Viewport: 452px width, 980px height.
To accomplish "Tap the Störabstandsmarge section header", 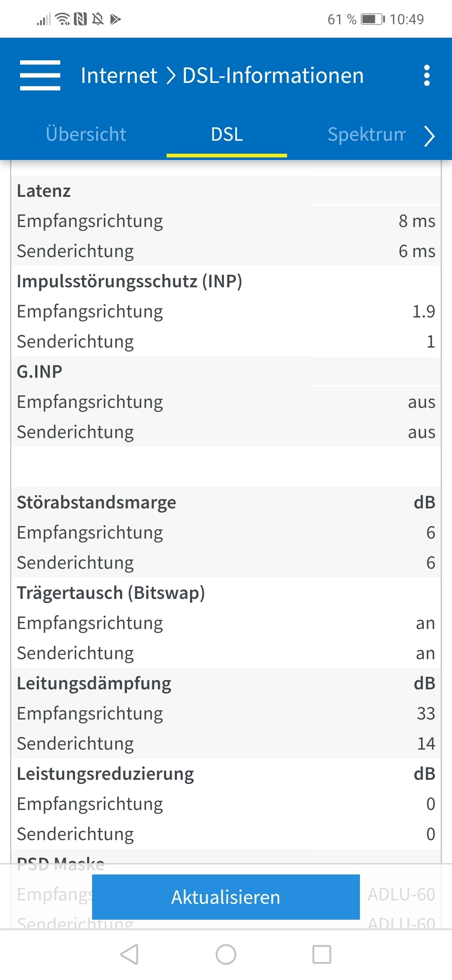I will [96, 503].
